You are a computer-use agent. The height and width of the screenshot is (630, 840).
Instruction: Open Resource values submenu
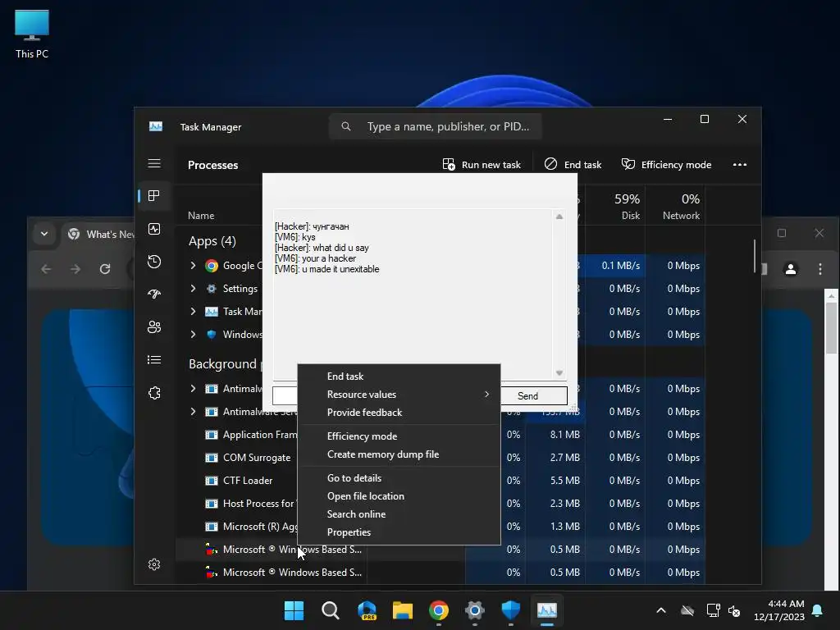click(x=399, y=395)
